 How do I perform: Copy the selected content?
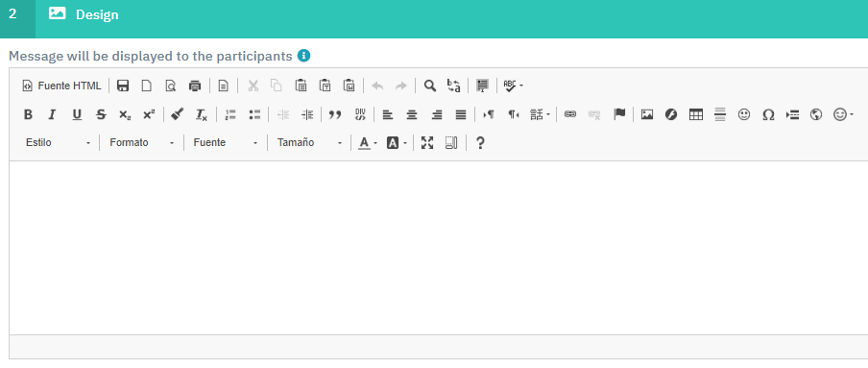pos(277,86)
